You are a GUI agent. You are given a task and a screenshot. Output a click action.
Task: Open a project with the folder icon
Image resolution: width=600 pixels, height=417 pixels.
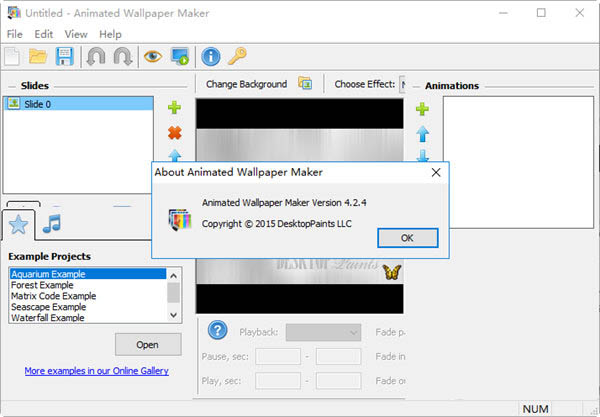[x=38, y=57]
